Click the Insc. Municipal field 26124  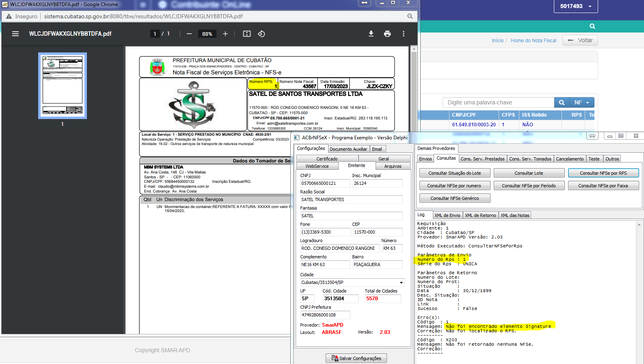(378, 183)
